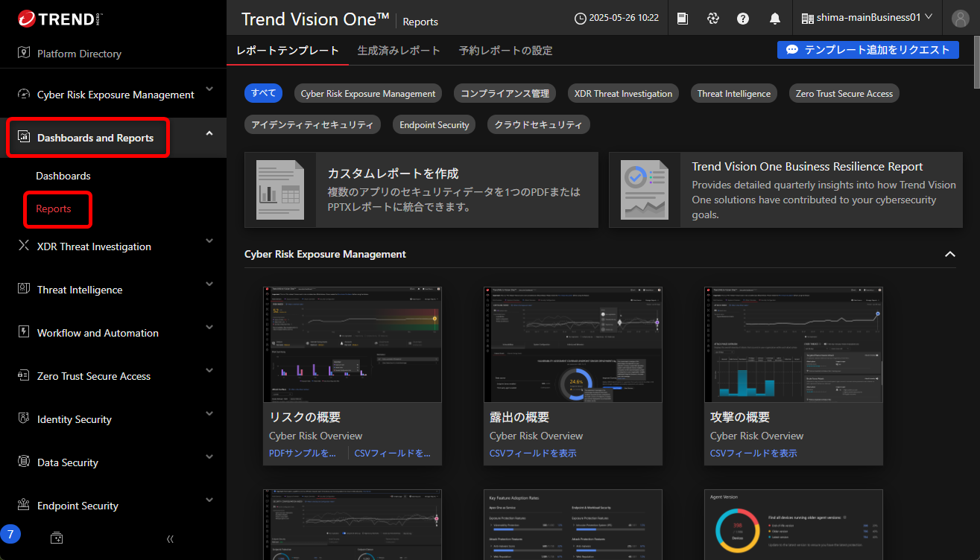Select the すべて filter chip
This screenshot has width=980, height=560.
click(264, 93)
